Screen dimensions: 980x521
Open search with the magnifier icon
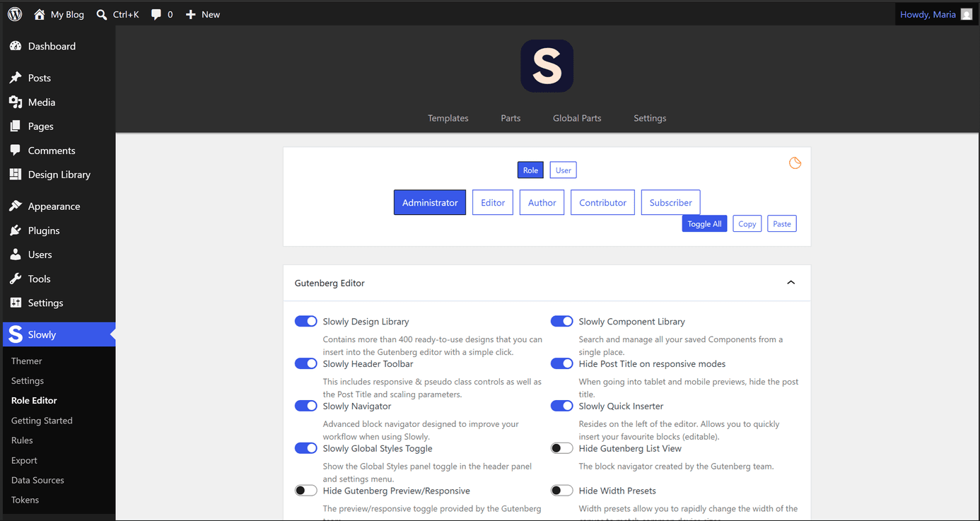102,14
